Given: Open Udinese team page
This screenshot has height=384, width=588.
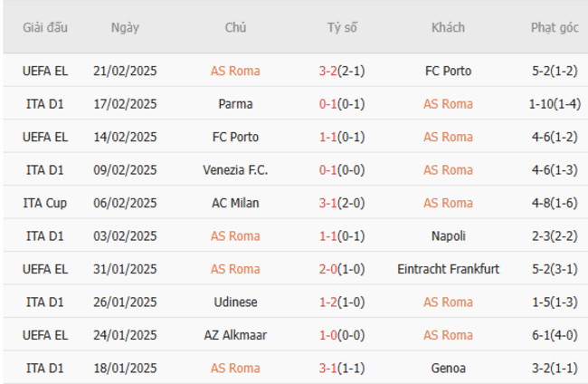Looking at the screenshot, I should click(x=235, y=302).
